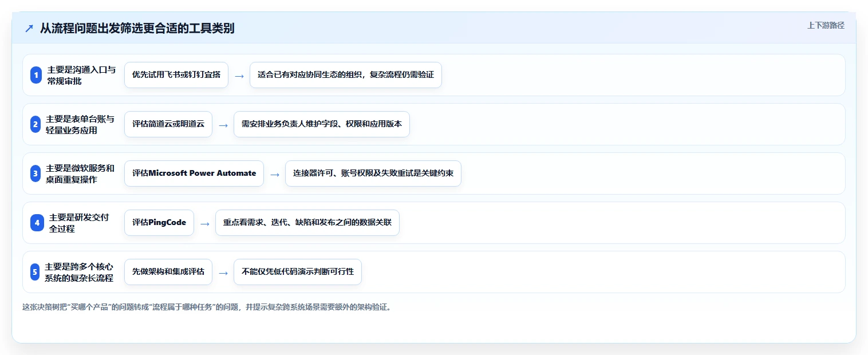
Task: Click the 重点看需求、迭代、缺陷 result box
Action: [x=307, y=223]
